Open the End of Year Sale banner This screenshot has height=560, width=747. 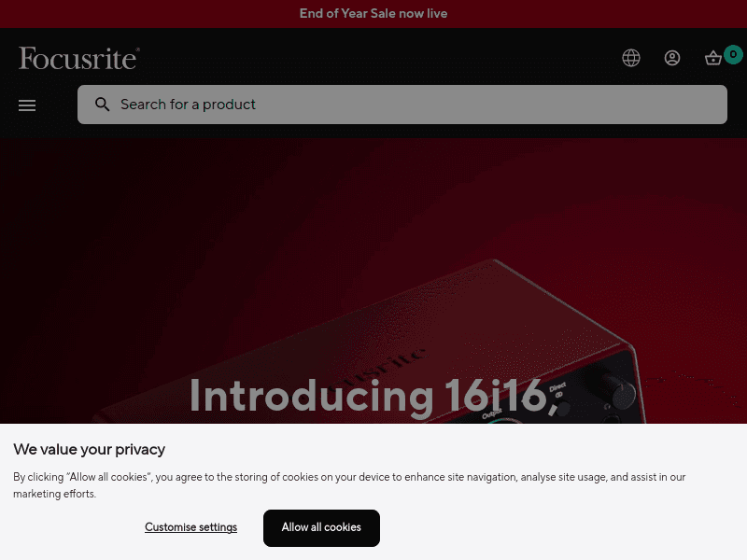(x=373, y=13)
